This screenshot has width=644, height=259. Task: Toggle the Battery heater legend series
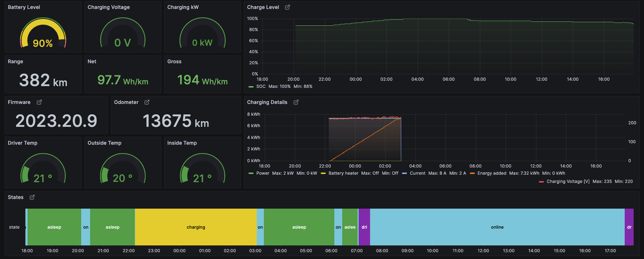click(343, 173)
